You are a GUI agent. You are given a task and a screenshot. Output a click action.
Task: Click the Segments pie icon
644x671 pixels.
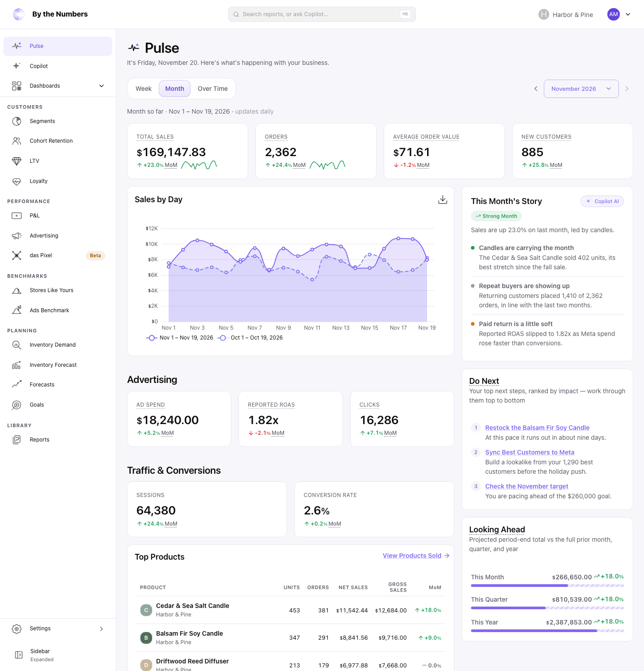17,121
